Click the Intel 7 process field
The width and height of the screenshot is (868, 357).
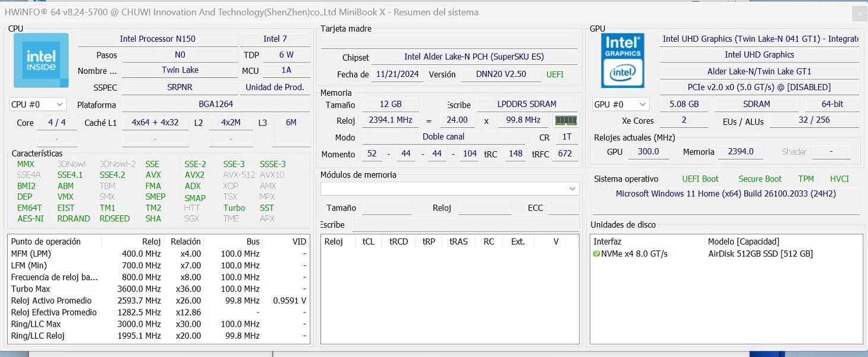[x=275, y=39]
